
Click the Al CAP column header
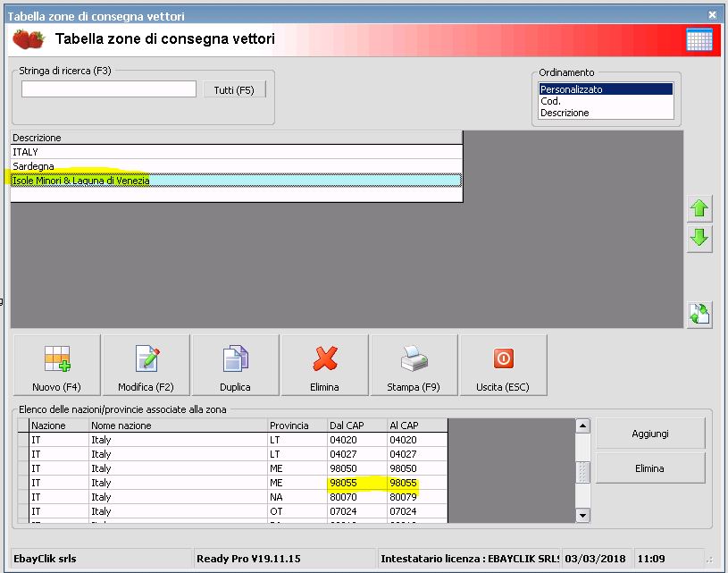point(417,426)
